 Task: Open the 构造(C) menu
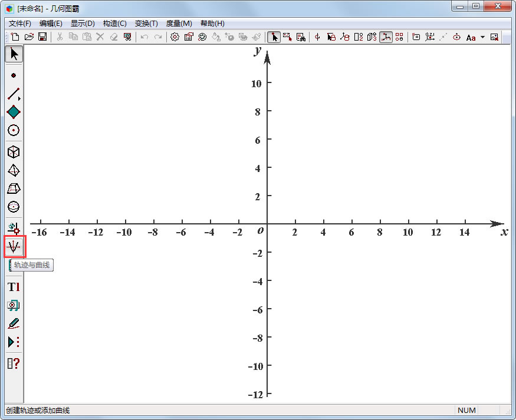tap(114, 24)
